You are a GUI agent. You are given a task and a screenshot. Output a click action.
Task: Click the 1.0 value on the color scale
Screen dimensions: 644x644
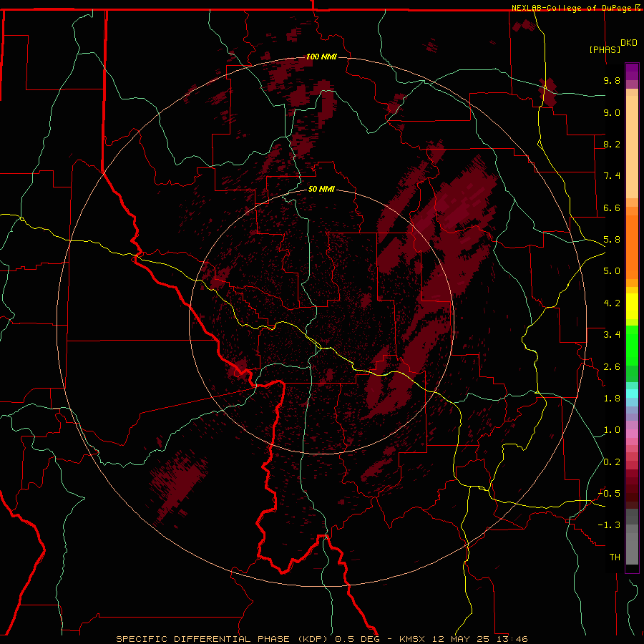(x=612, y=430)
